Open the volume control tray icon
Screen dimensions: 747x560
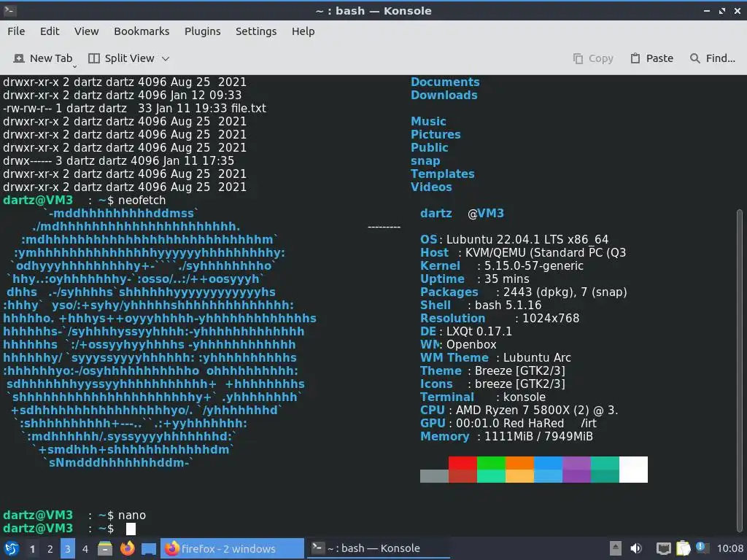point(636,548)
